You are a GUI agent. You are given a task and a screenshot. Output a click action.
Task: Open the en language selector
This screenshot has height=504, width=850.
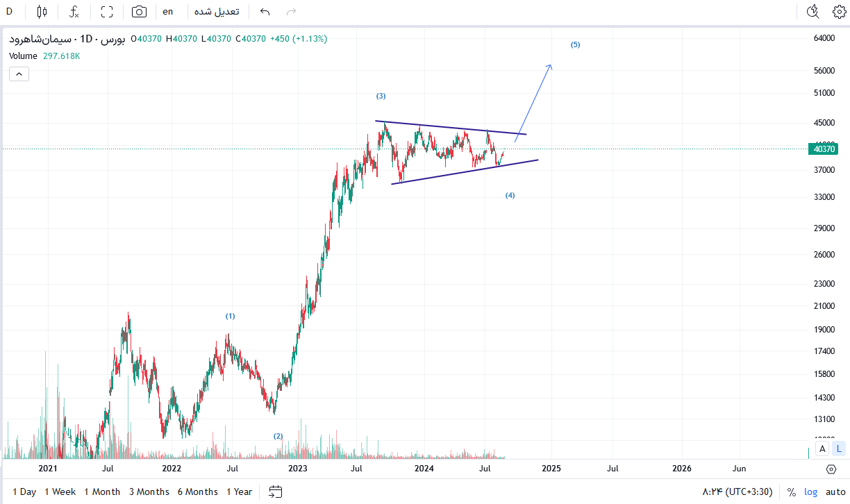tap(168, 12)
